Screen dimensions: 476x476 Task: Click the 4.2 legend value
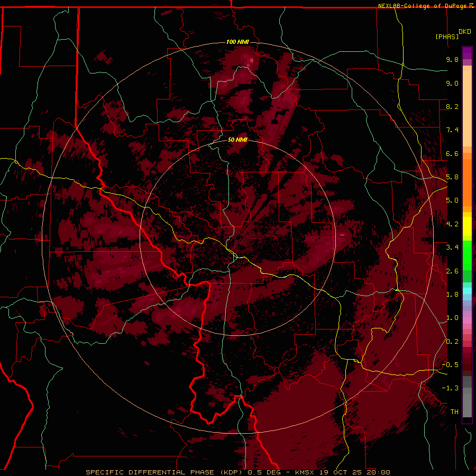coord(452,224)
